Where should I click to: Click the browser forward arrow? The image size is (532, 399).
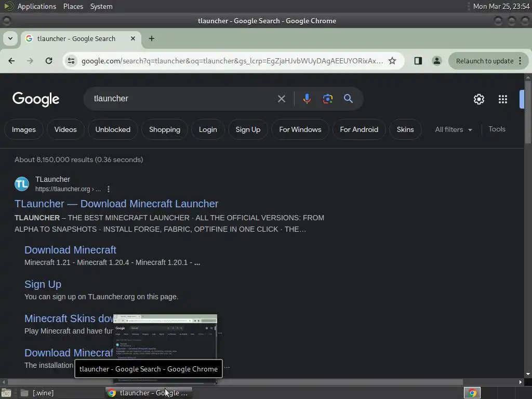point(30,61)
